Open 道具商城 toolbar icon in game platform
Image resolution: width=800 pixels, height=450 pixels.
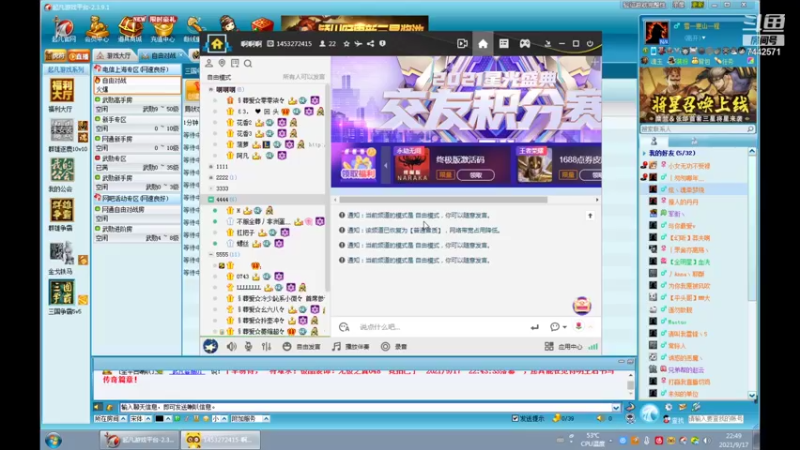click(130, 29)
